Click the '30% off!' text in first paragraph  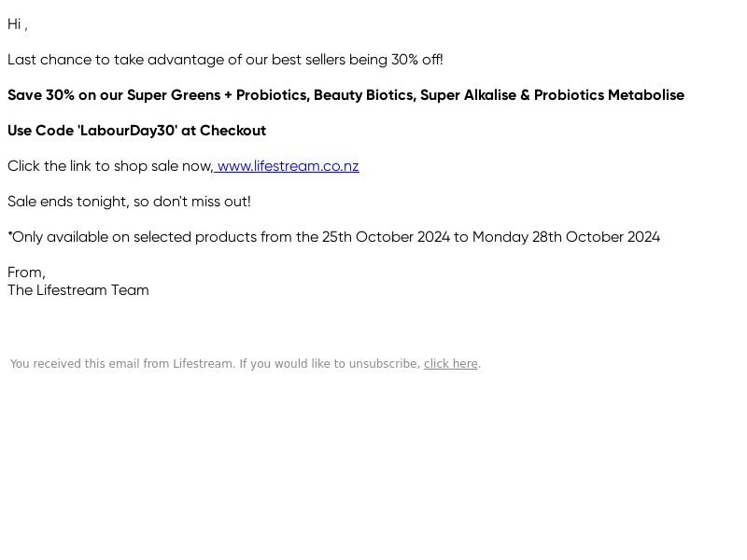click(416, 60)
